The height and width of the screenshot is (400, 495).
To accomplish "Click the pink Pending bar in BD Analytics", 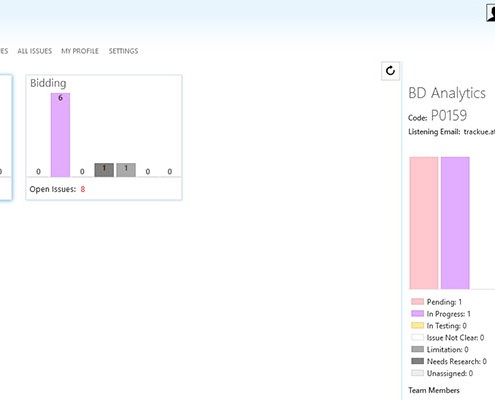I will 424,223.
